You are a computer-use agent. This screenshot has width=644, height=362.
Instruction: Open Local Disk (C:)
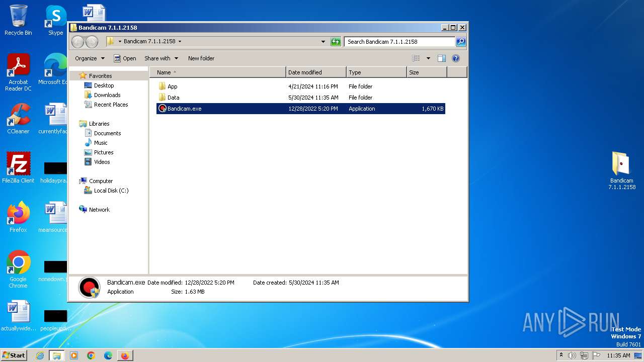111,191
